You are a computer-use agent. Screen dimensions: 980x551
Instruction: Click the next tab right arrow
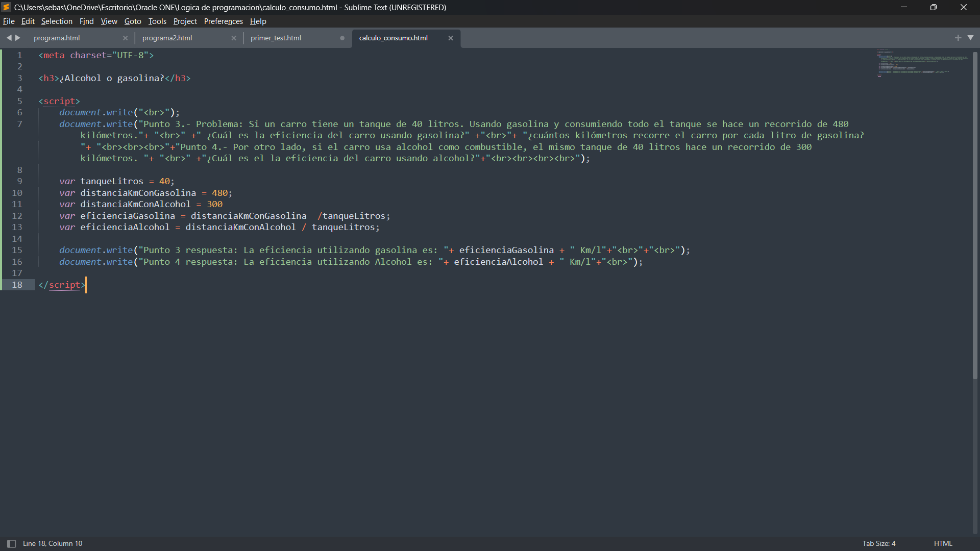coord(18,38)
